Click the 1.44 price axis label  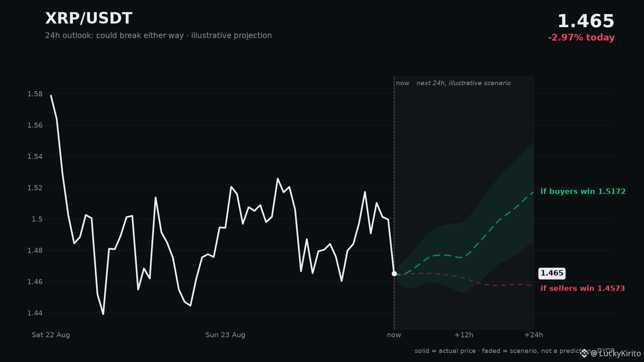tap(35, 313)
